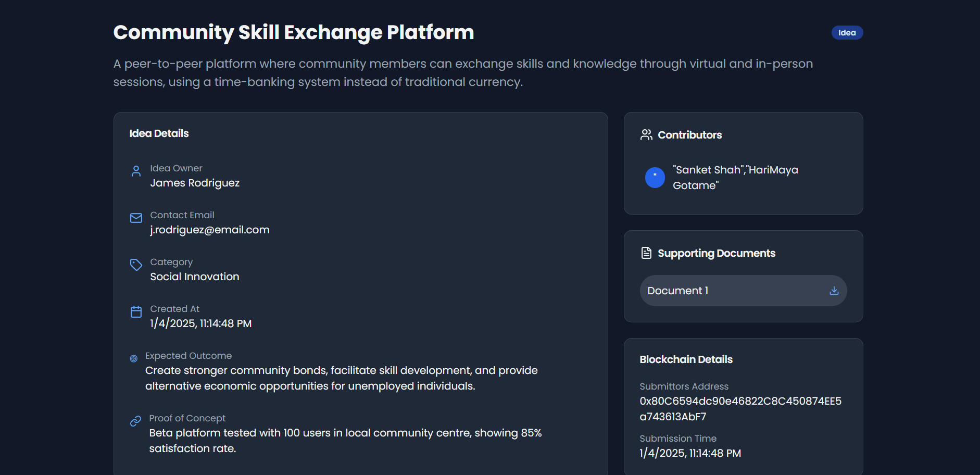Click the submitter's blockchain address
This screenshot has width=980, height=475.
740,409
